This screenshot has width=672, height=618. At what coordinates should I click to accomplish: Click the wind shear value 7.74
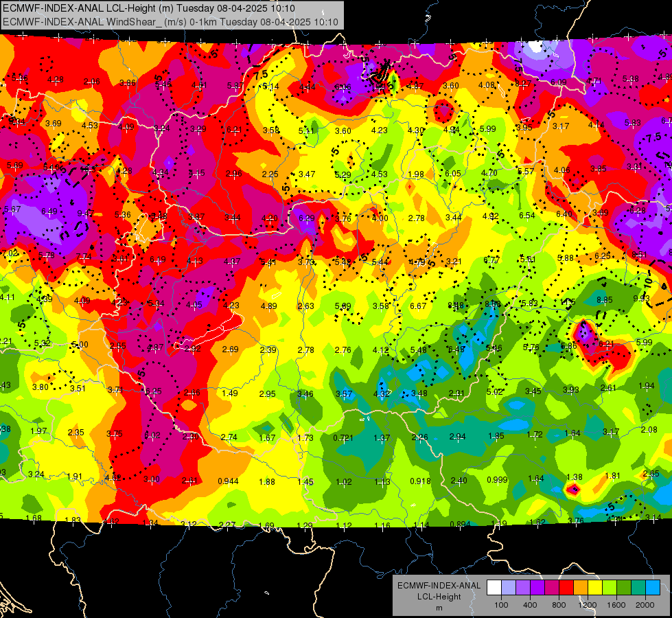[84, 257]
